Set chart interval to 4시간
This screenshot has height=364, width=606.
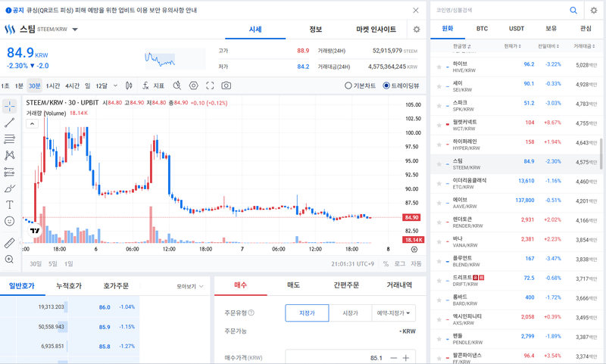tap(72, 86)
